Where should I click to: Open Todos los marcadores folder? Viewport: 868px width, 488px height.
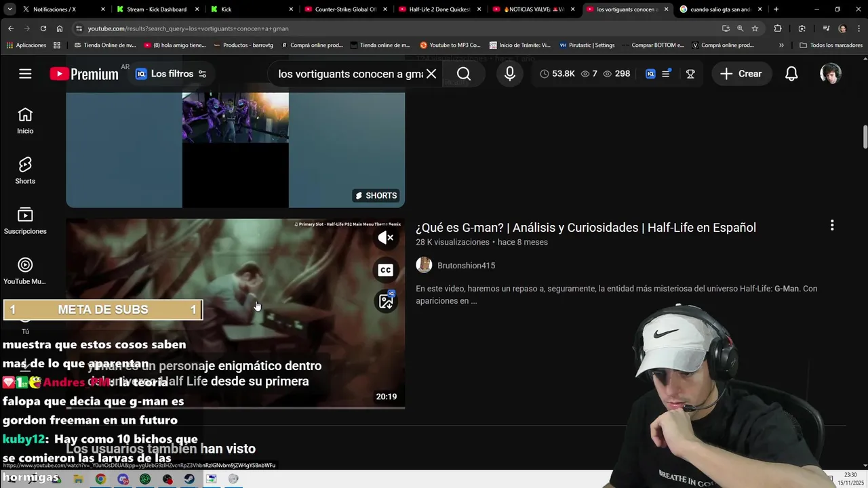(x=831, y=45)
